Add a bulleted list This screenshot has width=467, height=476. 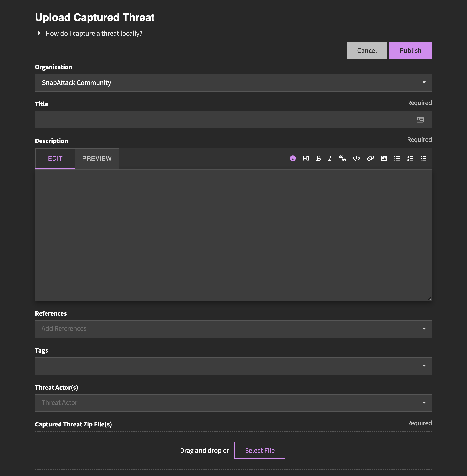397,158
